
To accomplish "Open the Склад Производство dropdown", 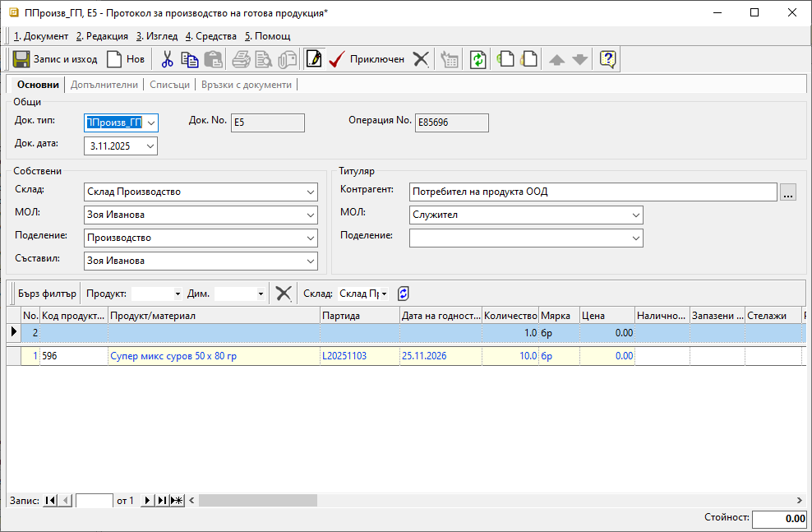I will pyautogui.click(x=310, y=192).
